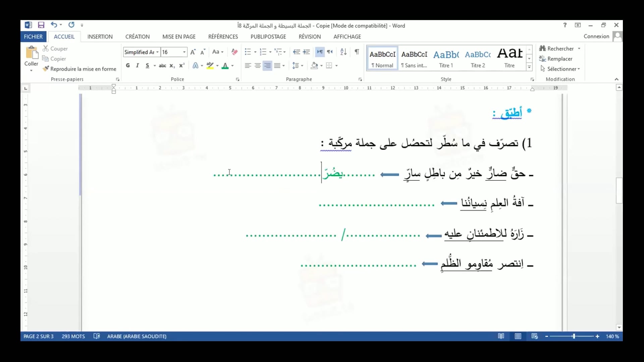Click the zoom slider handle

pos(574,336)
